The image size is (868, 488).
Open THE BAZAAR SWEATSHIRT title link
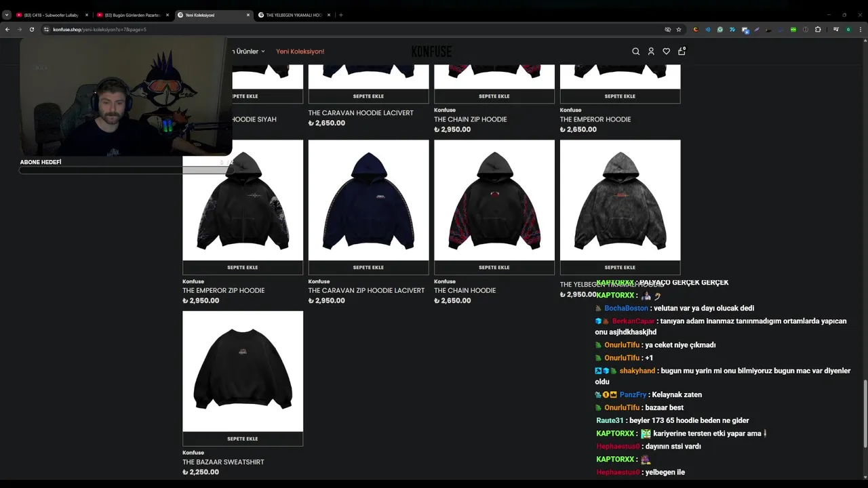tap(223, 462)
